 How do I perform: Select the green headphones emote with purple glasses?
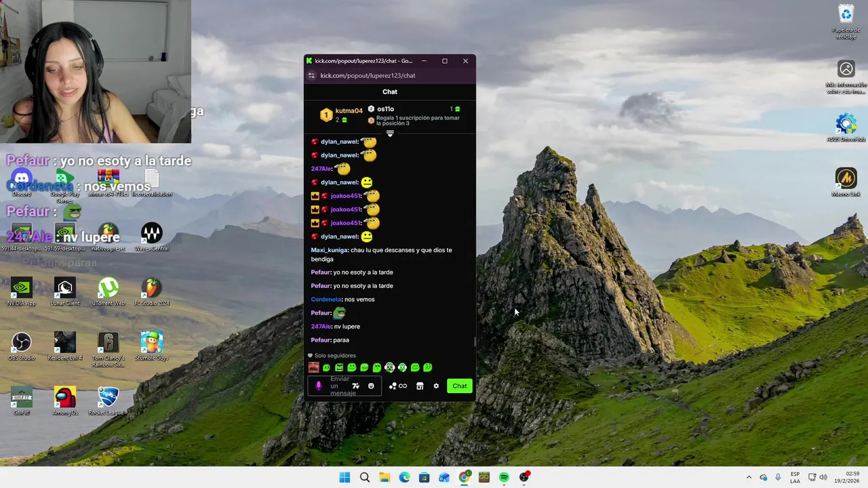tap(389, 367)
